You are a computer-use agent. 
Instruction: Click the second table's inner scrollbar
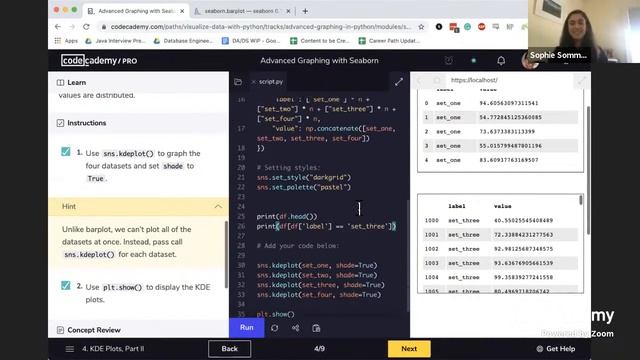click(x=581, y=200)
